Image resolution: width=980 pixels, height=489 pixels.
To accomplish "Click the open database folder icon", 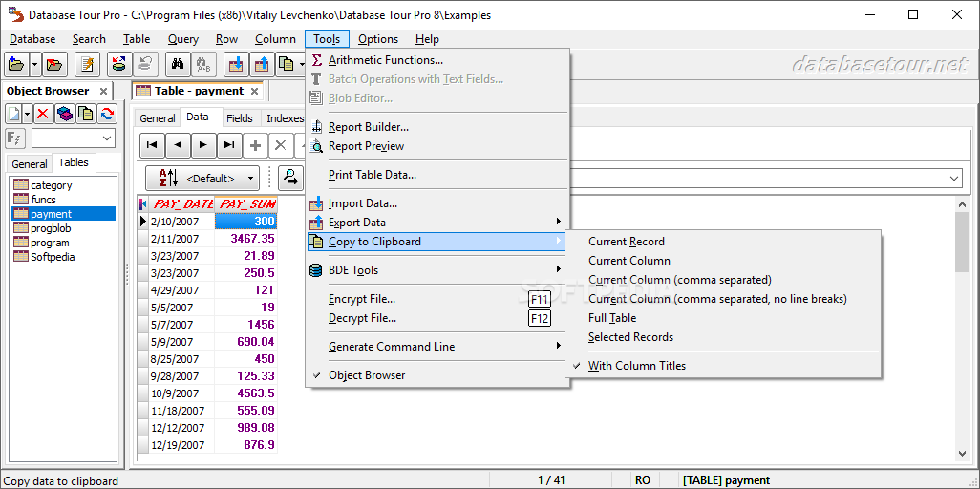I will [16, 64].
